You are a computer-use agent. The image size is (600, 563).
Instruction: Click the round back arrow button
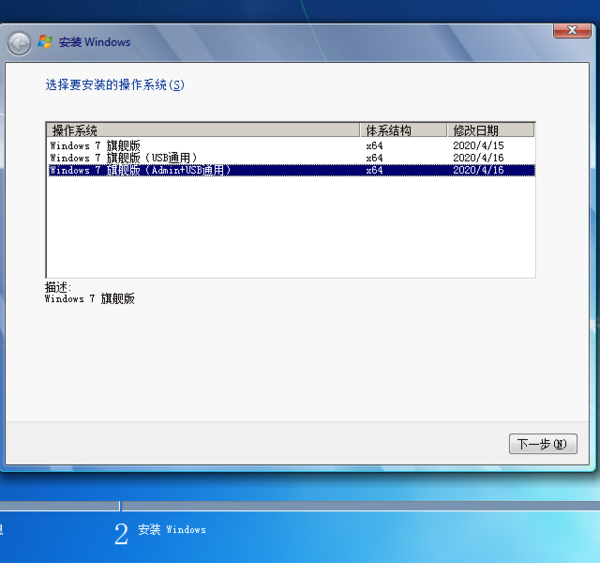click(x=19, y=43)
